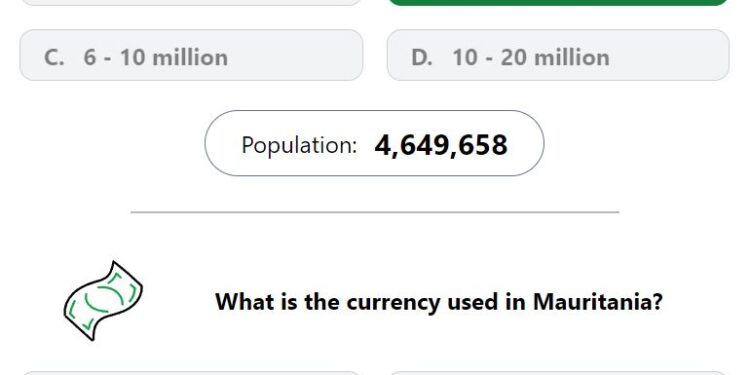Click the "6 - 10 million" text

155,57
